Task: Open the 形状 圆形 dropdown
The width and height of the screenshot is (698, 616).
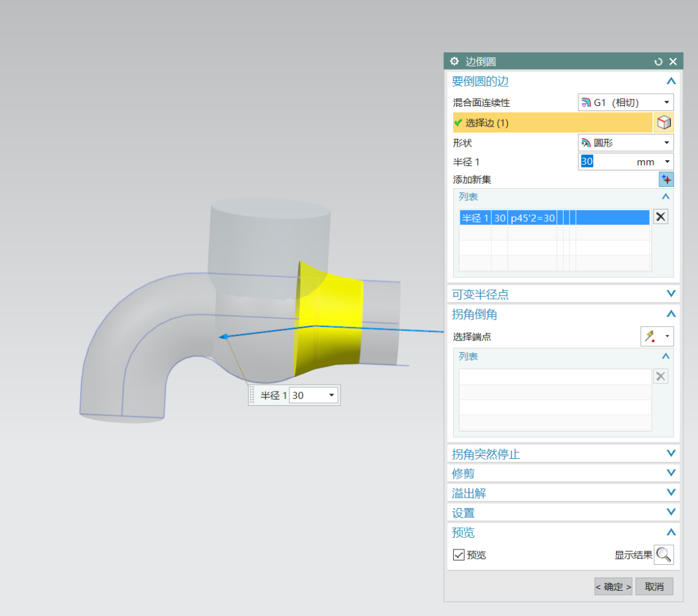Action: pyautogui.click(x=626, y=143)
